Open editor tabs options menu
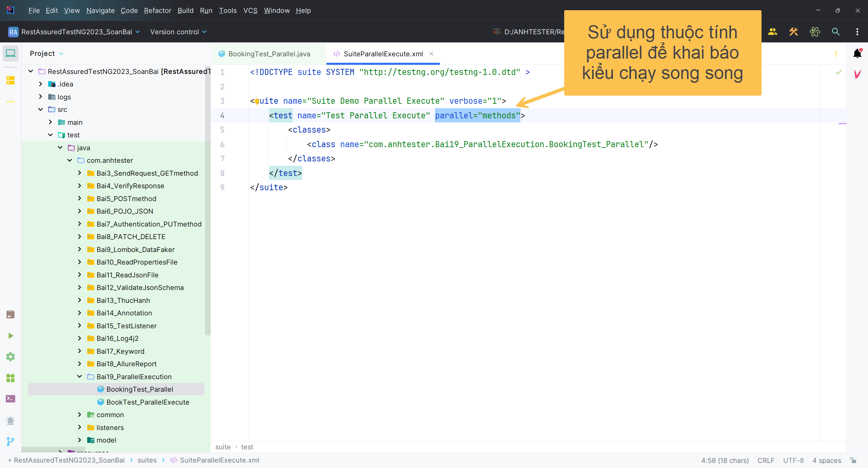Viewport: 868px width, 468px height. point(836,54)
